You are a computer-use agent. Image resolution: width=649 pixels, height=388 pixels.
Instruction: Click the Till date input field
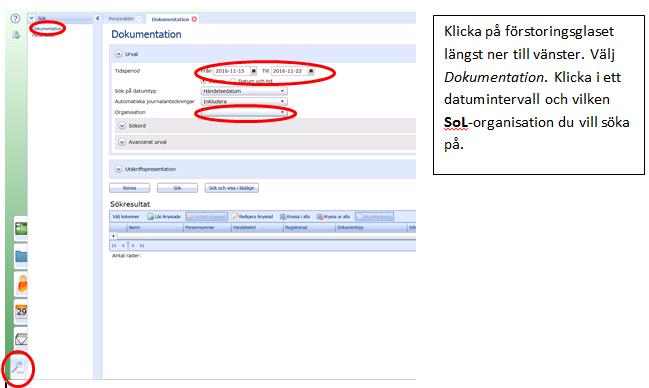[x=289, y=71]
